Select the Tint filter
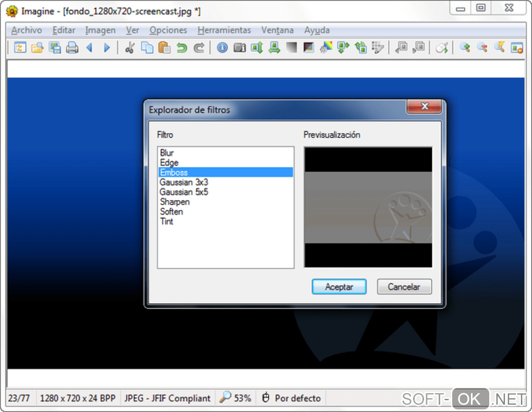Image resolution: width=532 pixels, height=412 pixels. click(x=225, y=221)
